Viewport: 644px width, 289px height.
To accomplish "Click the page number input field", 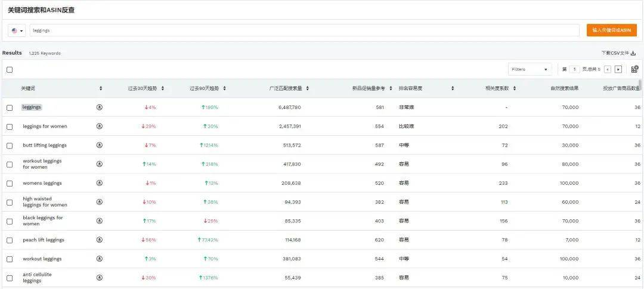I will pos(575,69).
